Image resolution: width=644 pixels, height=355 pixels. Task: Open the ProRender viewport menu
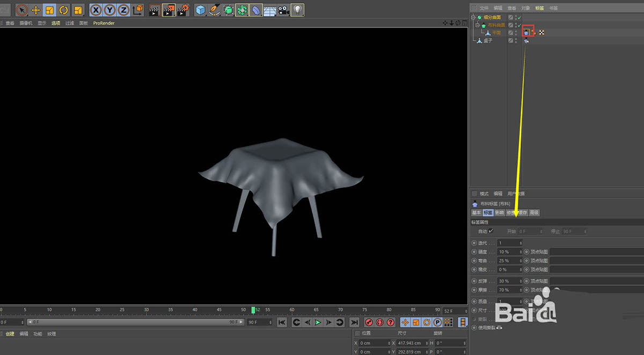104,23
